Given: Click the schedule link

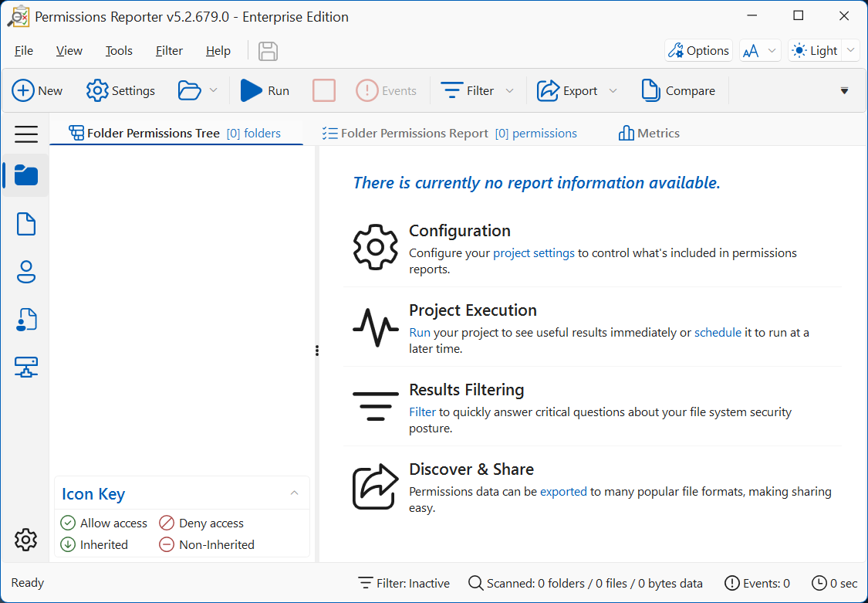Looking at the screenshot, I should 718,333.
